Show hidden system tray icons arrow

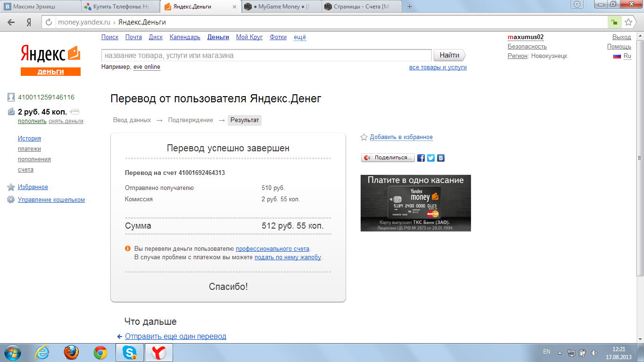coord(560,353)
